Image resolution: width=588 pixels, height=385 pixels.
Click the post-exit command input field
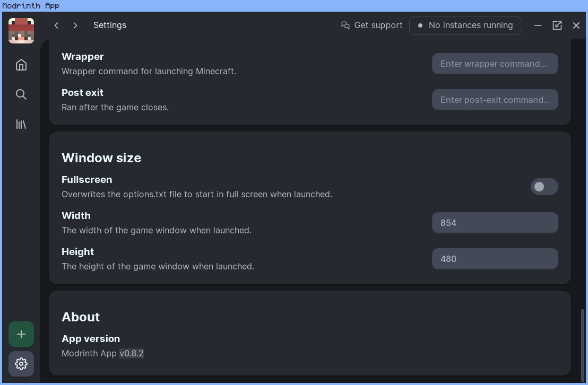pyautogui.click(x=495, y=100)
